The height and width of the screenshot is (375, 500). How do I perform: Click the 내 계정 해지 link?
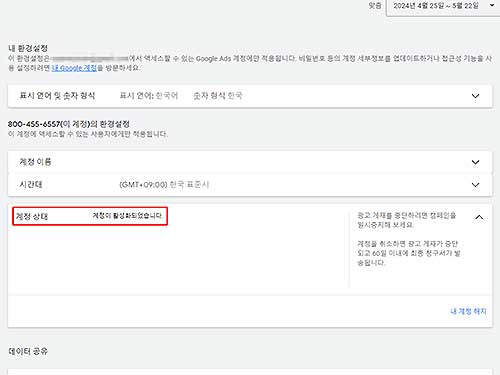tap(468, 311)
